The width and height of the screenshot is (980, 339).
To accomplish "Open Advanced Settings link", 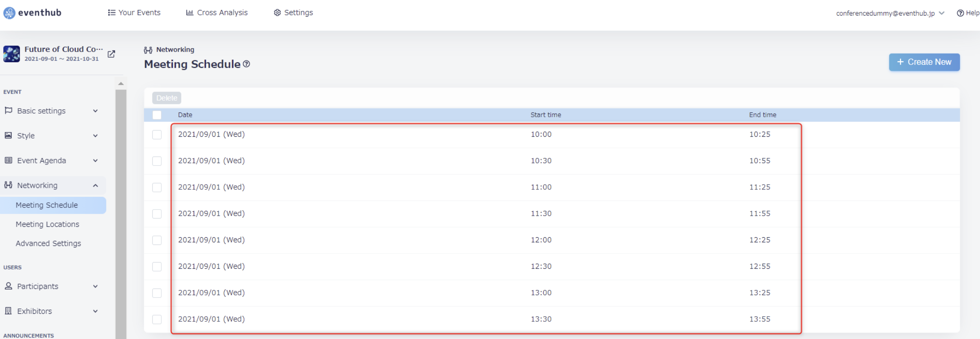I will [48, 243].
